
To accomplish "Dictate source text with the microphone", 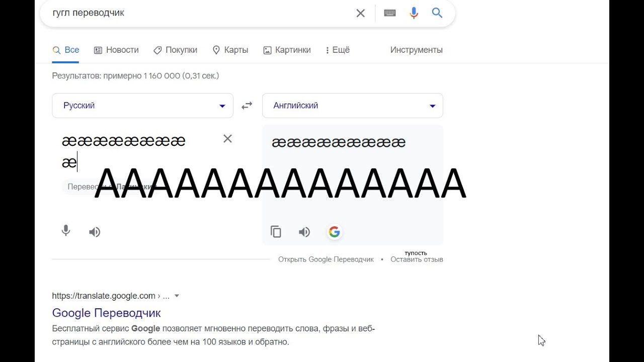I will click(x=66, y=231).
